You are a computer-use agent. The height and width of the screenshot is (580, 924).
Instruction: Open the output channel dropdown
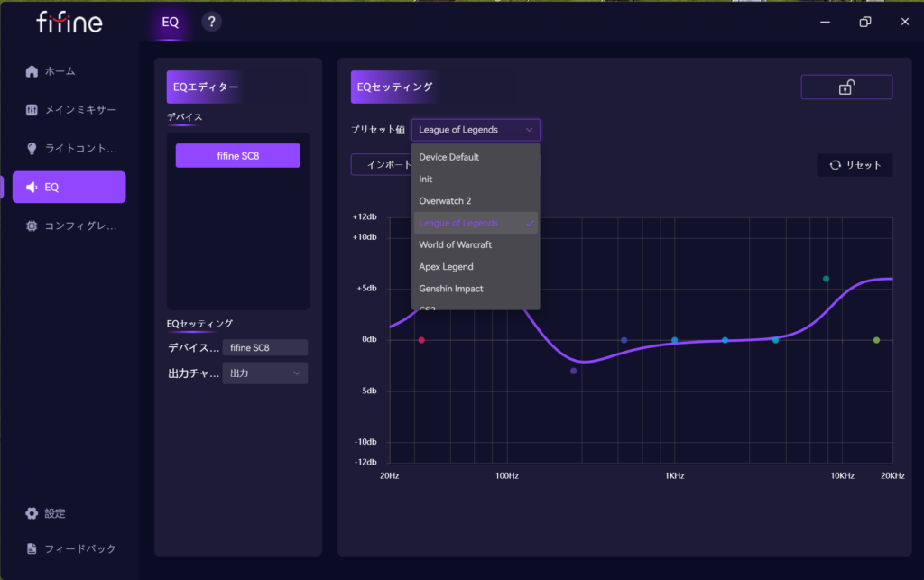point(265,373)
